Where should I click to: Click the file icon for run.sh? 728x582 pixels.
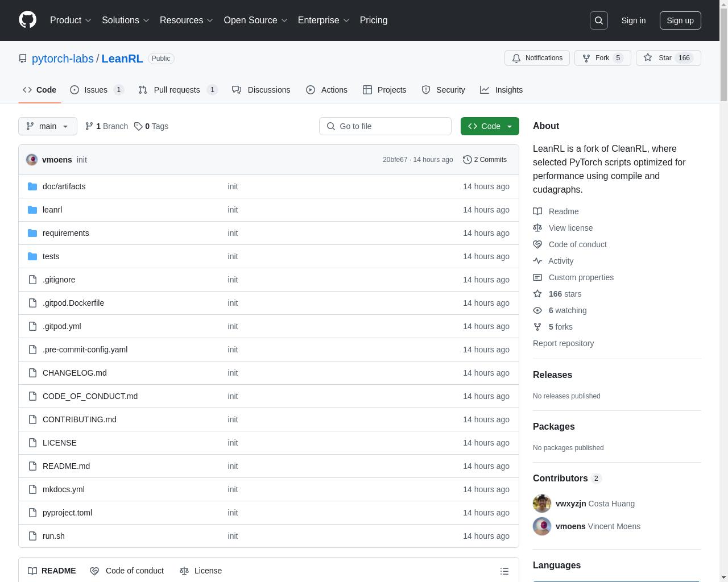click(x=32, y=536)
